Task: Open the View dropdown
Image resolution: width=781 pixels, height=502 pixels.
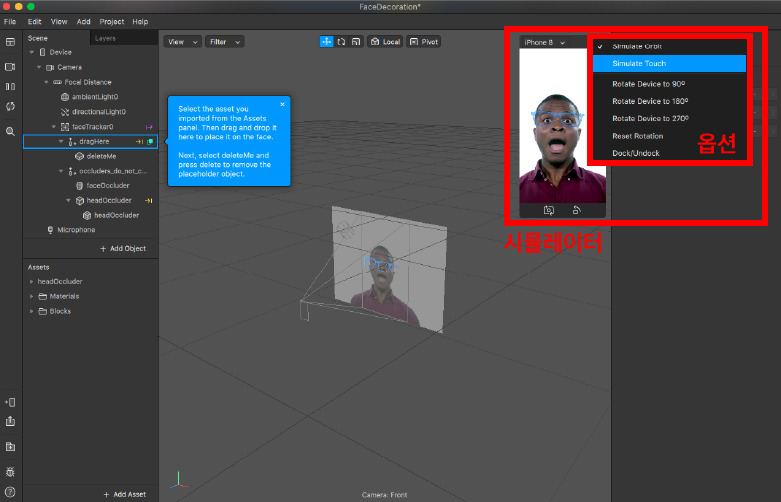Action: coord(183,42)
